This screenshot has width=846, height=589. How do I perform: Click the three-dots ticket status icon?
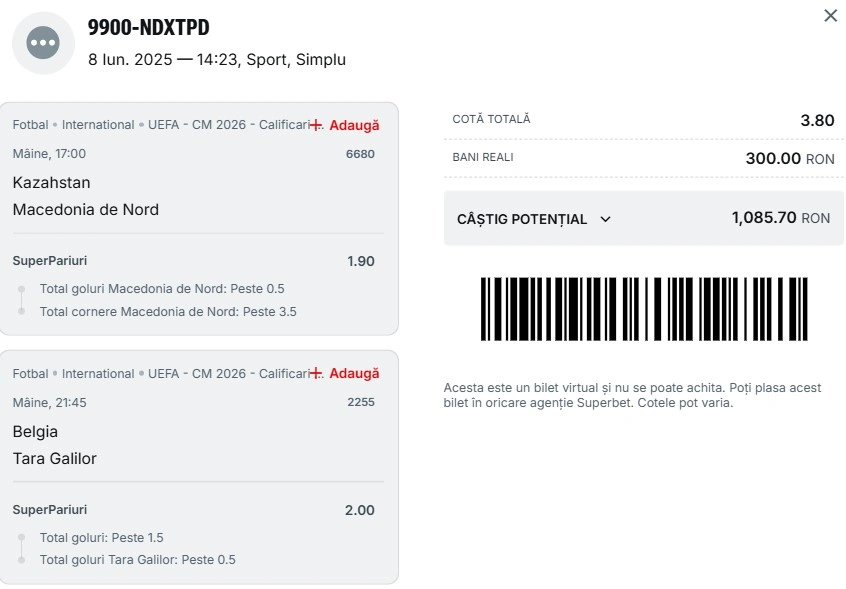[x=43, y=43]
